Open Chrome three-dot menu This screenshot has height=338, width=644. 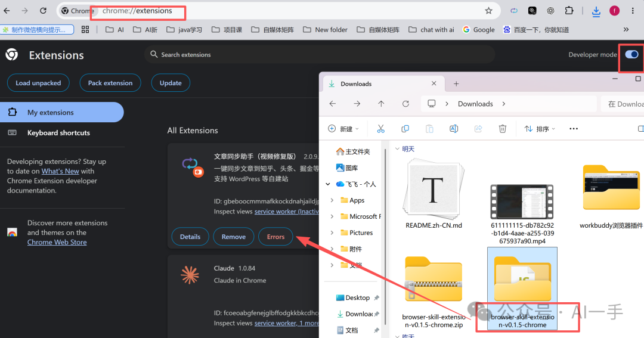(x=633, y=11)
